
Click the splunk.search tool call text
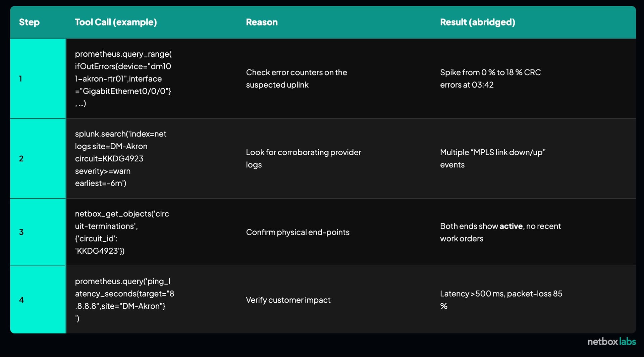(120, 158)
